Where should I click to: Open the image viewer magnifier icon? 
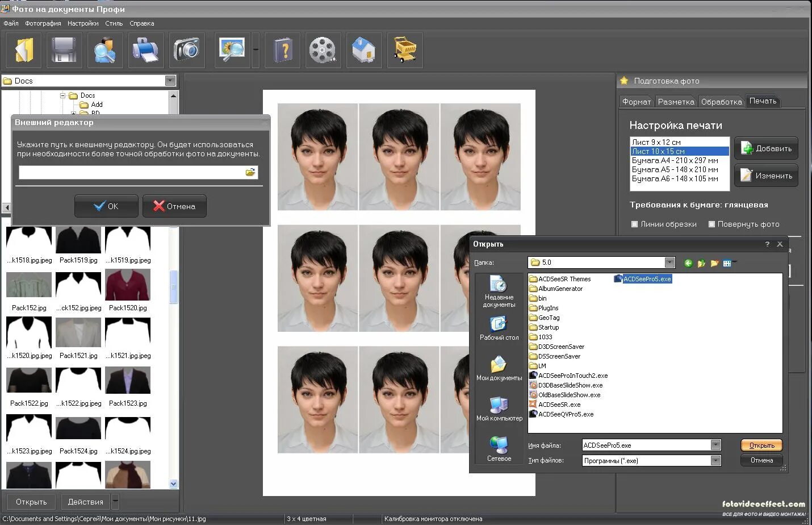click(232, 50)
